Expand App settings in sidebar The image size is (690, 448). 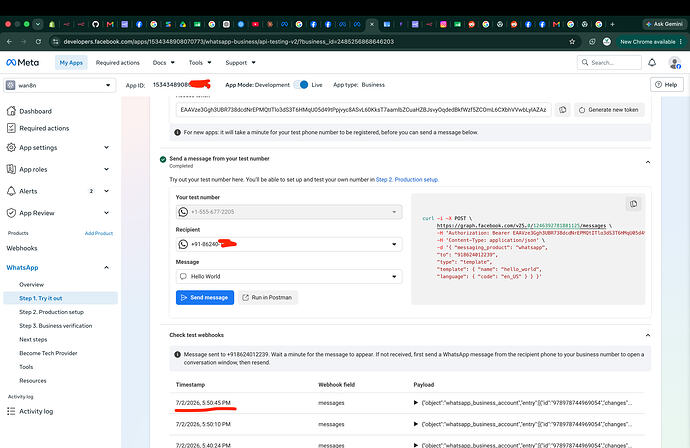[x=59, y=147]
